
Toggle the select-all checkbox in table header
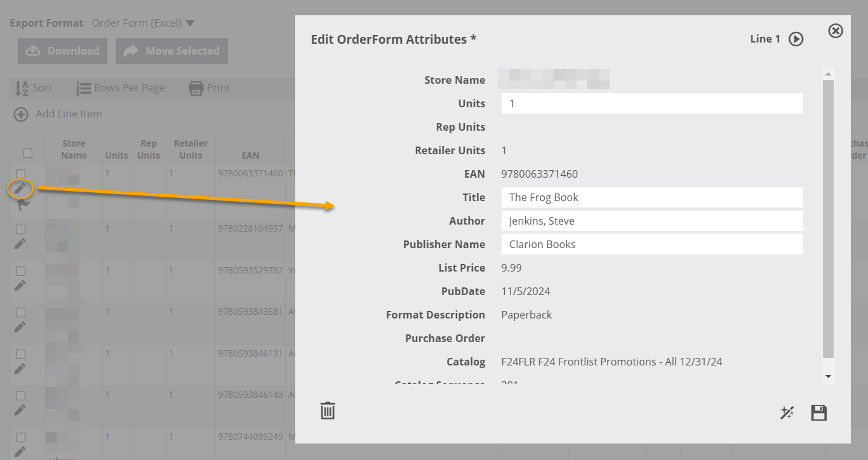tap(27, 153)
